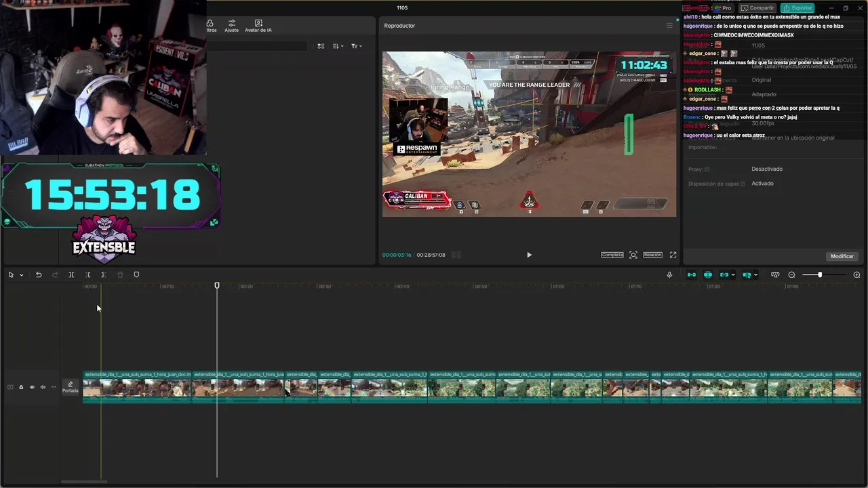Zoom in the timeline
868x488 pixels.
856,274
